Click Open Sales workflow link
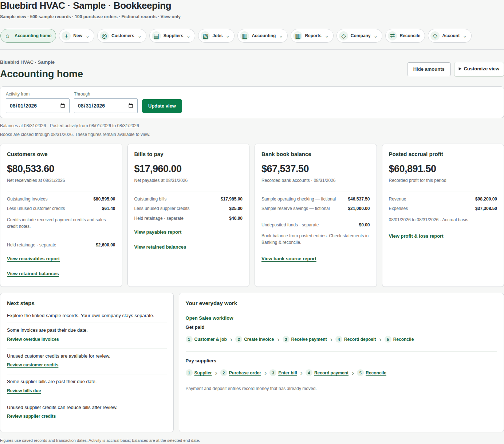 click(209, 318)
